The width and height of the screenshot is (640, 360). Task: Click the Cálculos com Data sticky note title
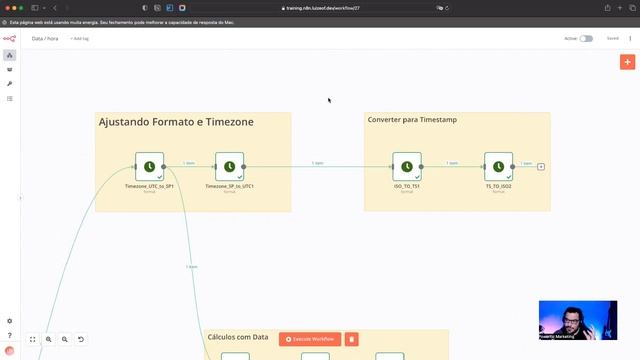[x=238, y=337]
